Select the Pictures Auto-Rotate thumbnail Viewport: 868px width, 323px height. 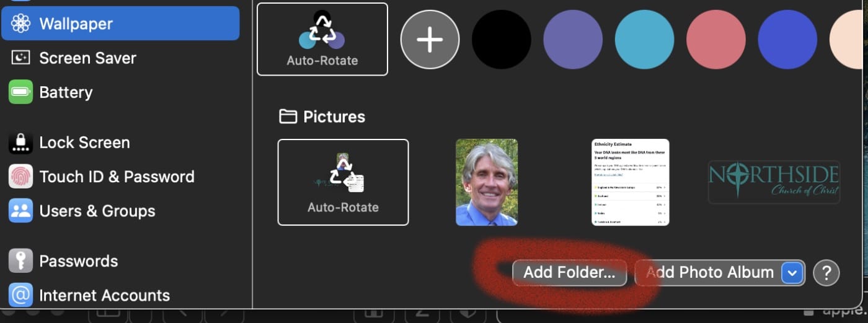343,182
